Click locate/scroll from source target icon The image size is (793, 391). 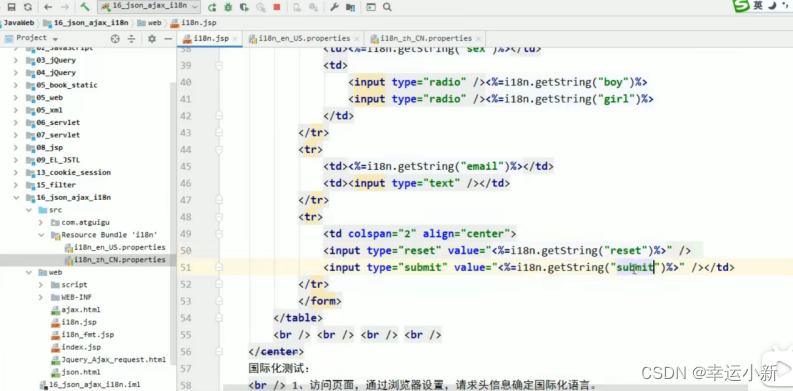tap(115, 39)
